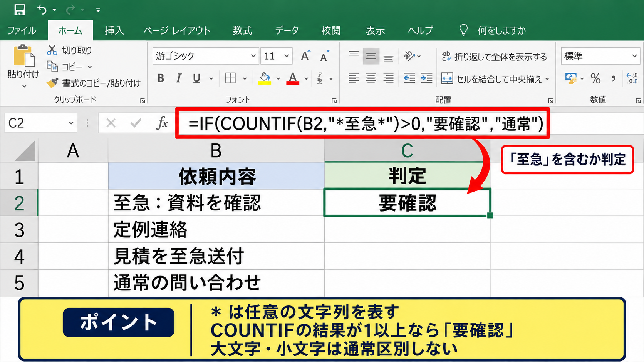Click the 何をしますか search box
Viewport: 644px width, 362px height.
[x=501, y=30]
